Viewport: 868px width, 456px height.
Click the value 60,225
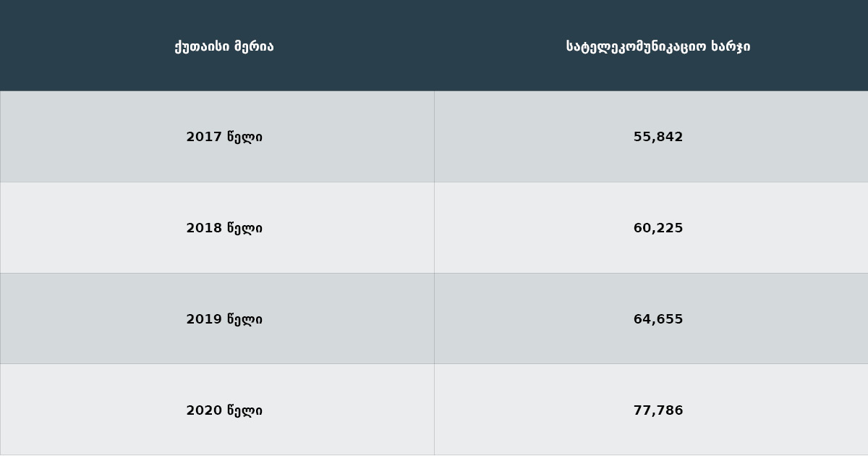tap(658, 228)
